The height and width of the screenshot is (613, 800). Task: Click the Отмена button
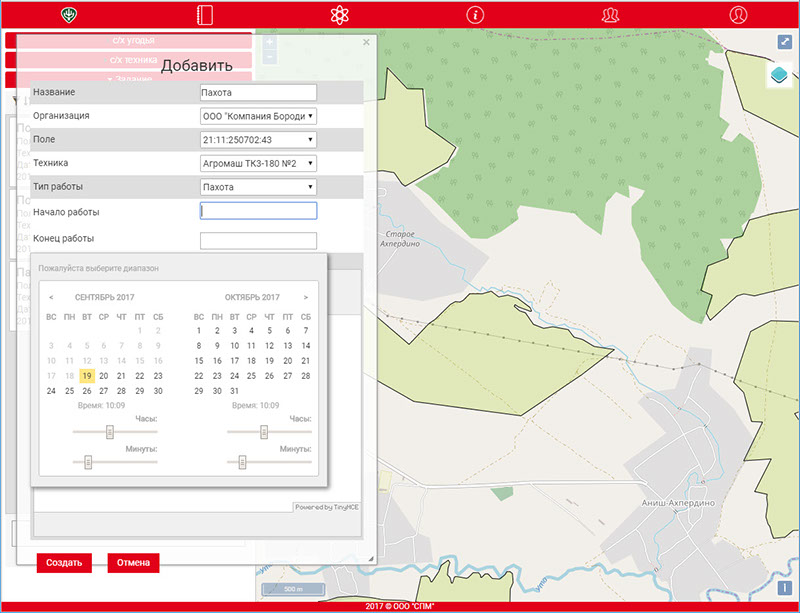tap(133, 563)
